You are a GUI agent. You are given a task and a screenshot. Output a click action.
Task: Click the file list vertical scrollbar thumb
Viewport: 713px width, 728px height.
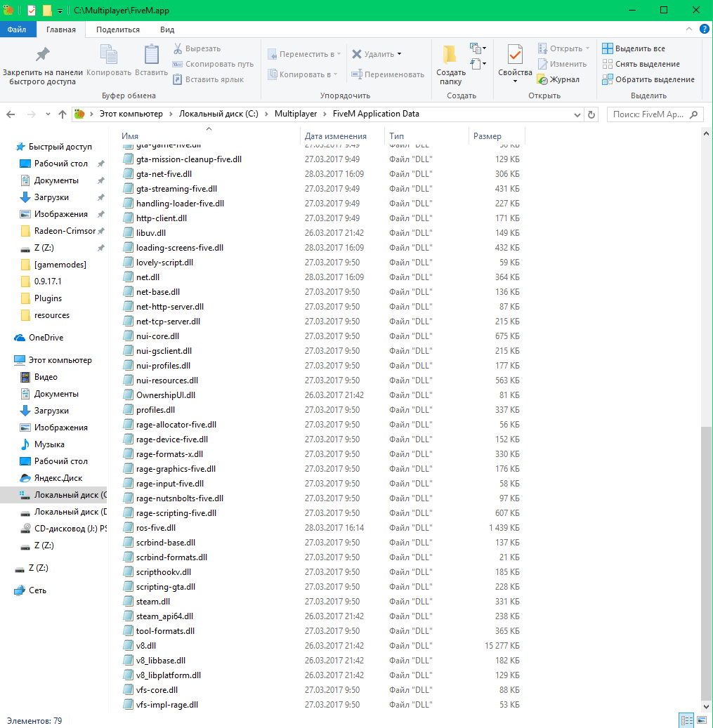(706, 562)
